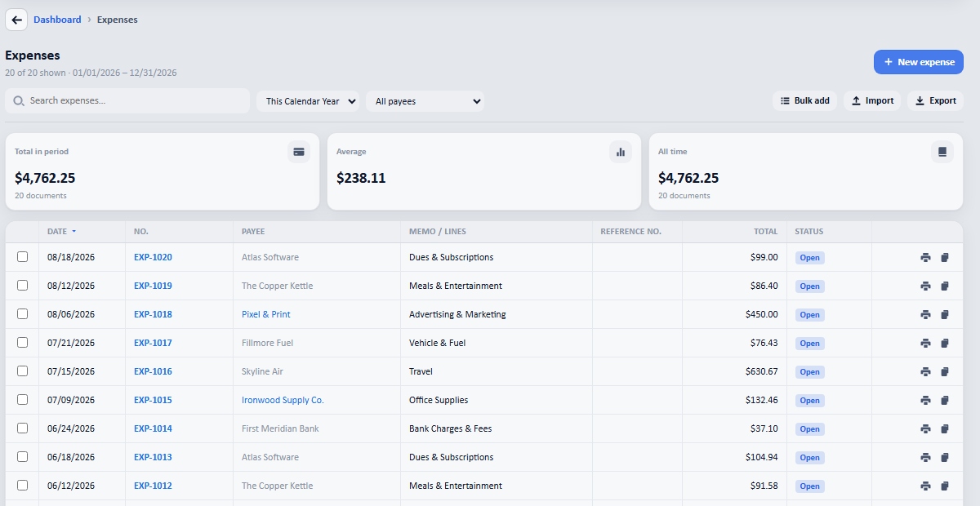Select checkbox for EXP-1016 row

pos(22,371)
